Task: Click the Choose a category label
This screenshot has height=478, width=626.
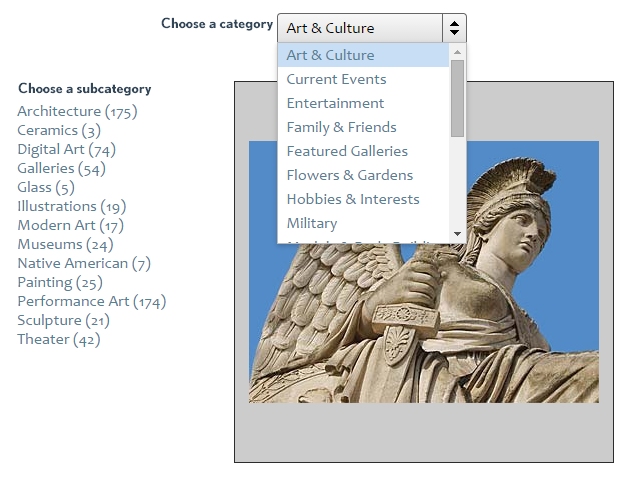Action: (x=217, y=24)
